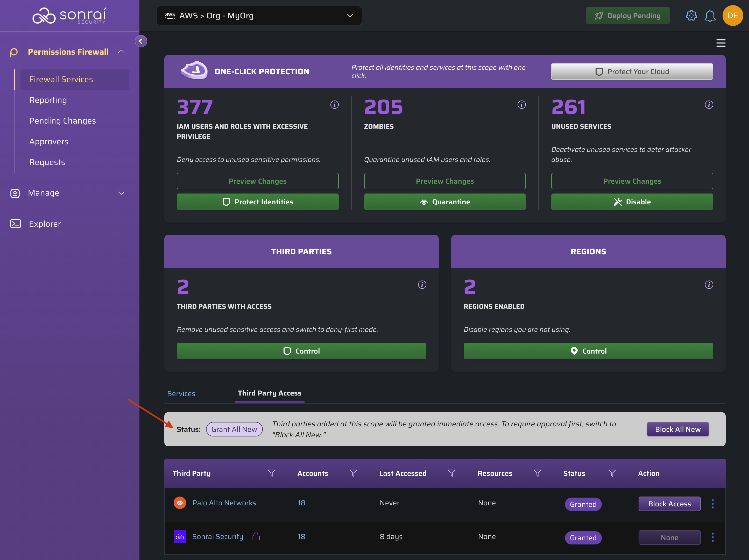Filter the Accounts column
Viewport: 749px width, 560px height.
353,473
